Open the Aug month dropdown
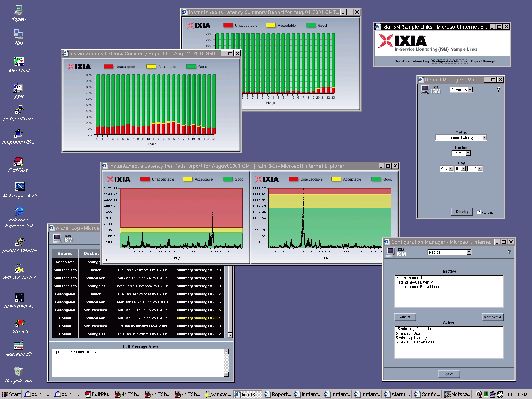This screenshot has height=399, width=532. point(446,169)
